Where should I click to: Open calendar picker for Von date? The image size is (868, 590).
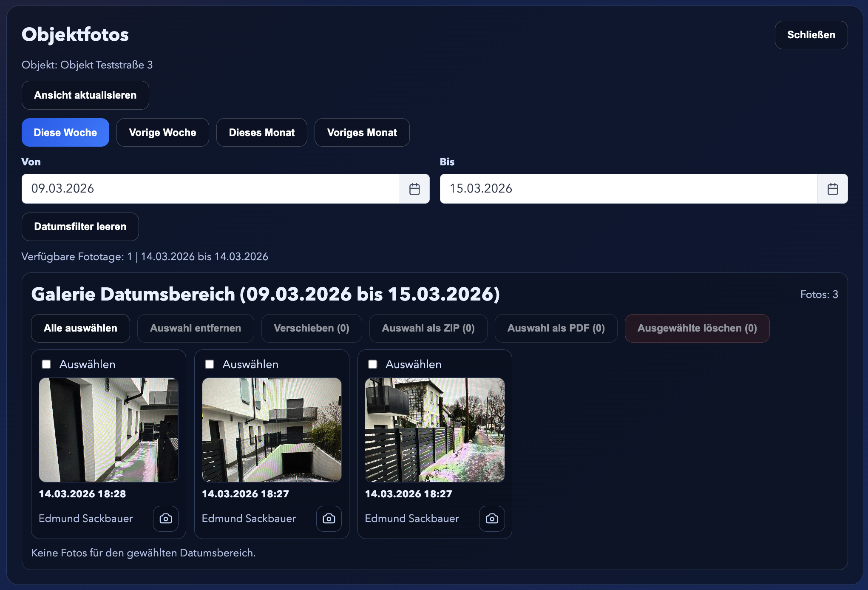click(x=414, y=189)
